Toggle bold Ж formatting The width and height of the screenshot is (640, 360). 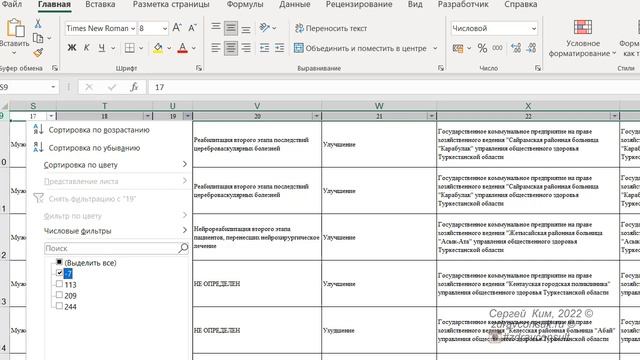71,48
